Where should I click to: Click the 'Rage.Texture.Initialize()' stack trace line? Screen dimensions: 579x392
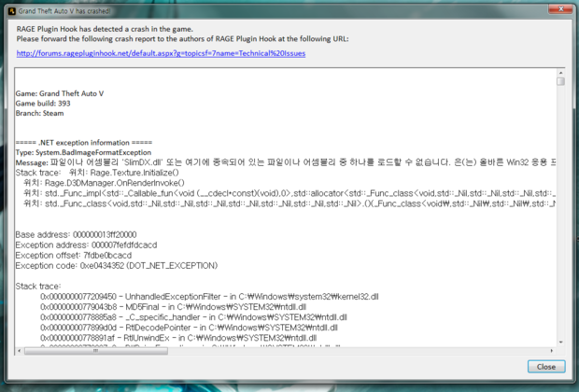pyautogui.click(x=97, y=173)
